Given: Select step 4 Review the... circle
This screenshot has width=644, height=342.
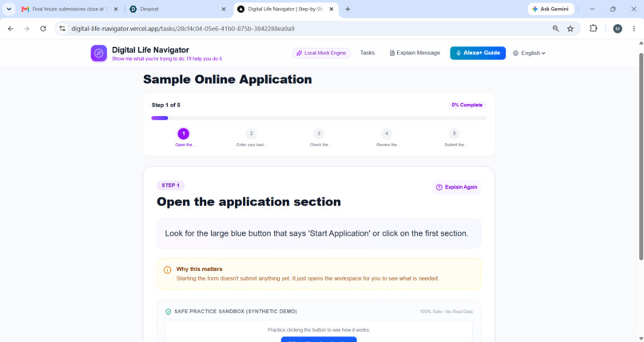Looking at the screenshot, I should 387,133.
